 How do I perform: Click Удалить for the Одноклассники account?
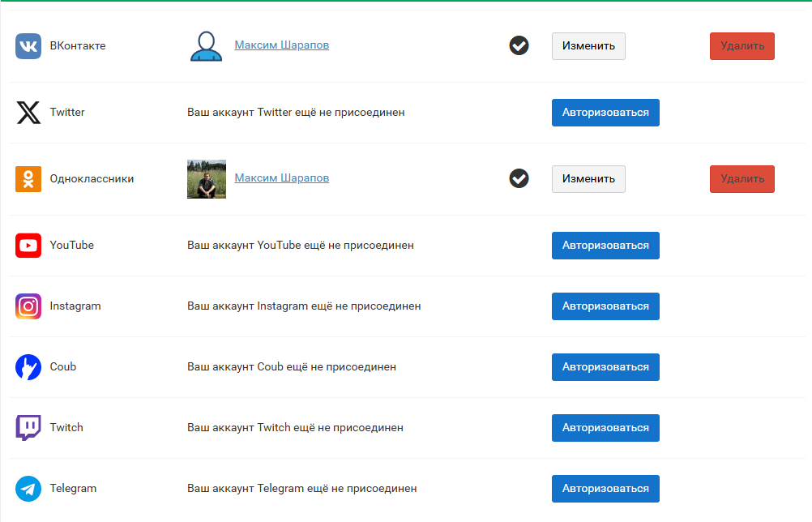(742, 179)
